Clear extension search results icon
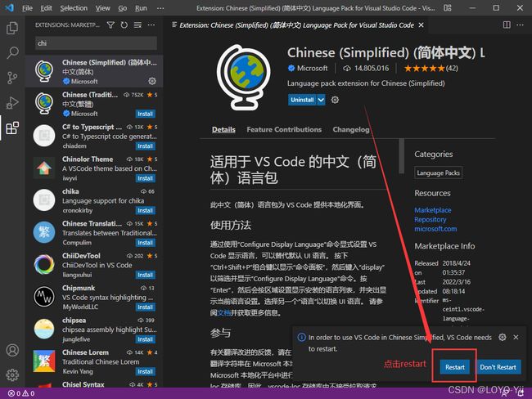The width and height of the screenshot is (532, 399). pos(138,25)
